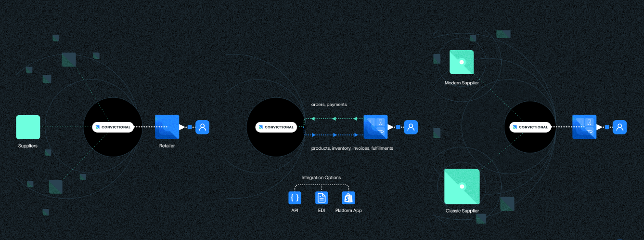Screen dimensions: 644x240
Task: Click the storefront icon receiving orders, payments arrows
Action: 375,127
